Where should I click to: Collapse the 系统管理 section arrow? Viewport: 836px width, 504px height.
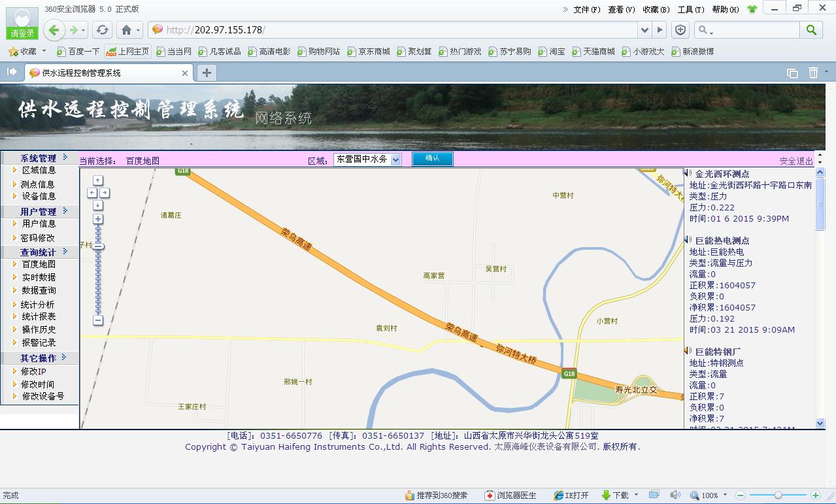click(65, 158)
